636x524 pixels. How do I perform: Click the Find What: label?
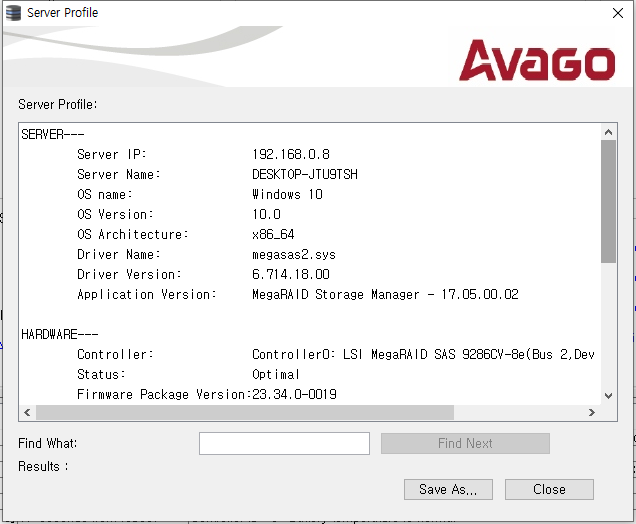click(x=47, y=443)
